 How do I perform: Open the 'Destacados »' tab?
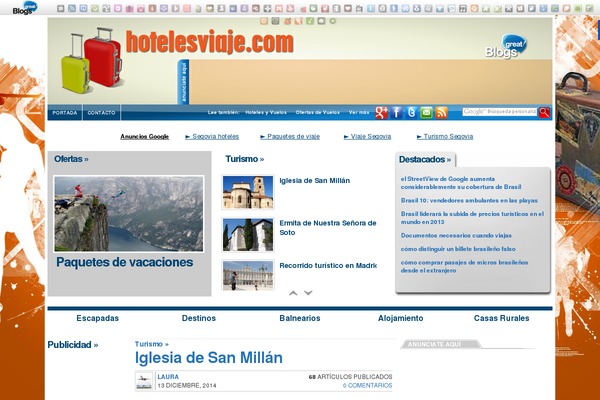click(x=425, y=160)
